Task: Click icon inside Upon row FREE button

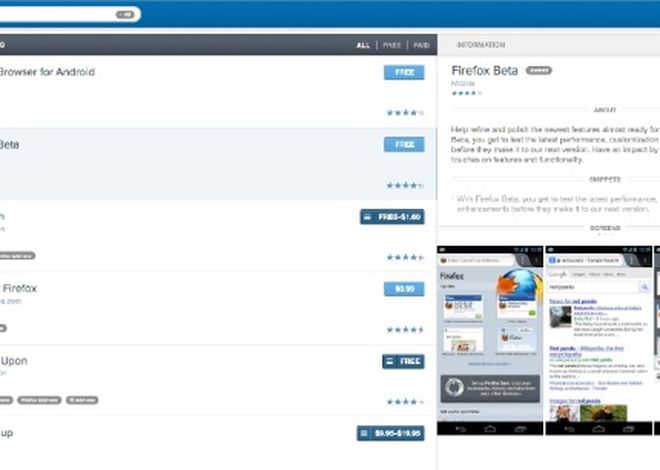Action: tap(390, 361)
